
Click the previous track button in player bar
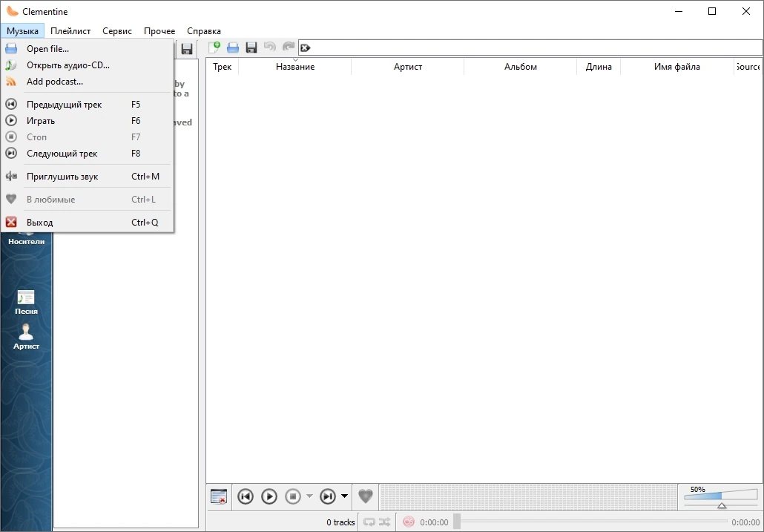click(x=246, y=496)
